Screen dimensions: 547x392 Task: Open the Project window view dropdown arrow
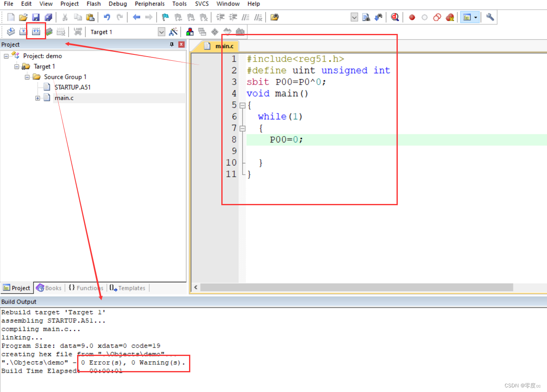point(476,17)
